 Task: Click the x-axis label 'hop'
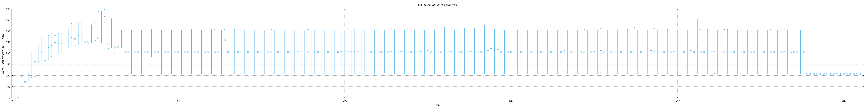tap(437, 105)
